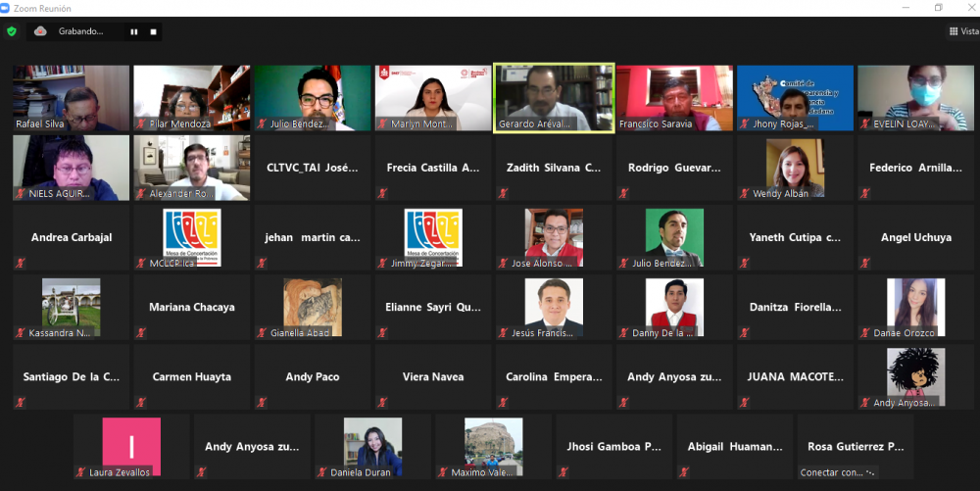Stop the meeting recording
The width and height of the screenshot is (980, 491).
153,31
